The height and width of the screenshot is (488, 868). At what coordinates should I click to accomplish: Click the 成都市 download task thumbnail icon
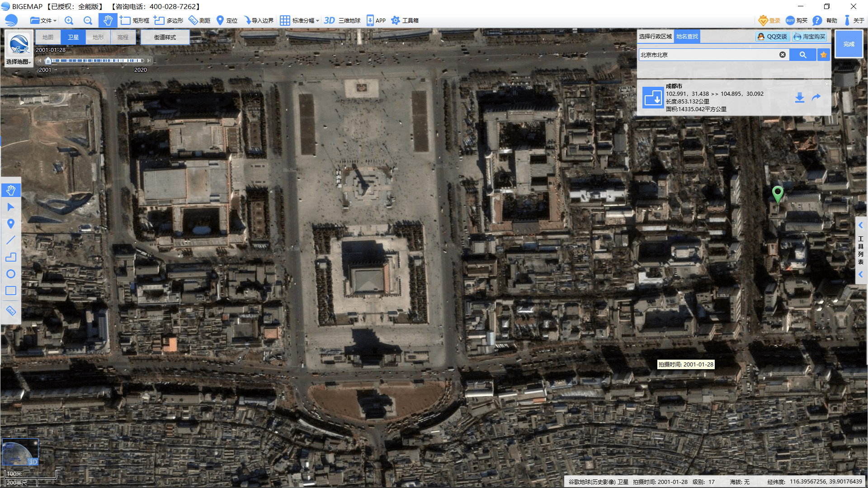click(x=653, y=98)
